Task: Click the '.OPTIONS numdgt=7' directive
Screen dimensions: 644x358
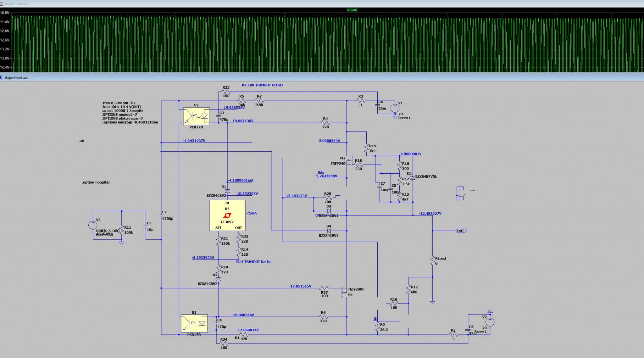Action: [119, 115]
